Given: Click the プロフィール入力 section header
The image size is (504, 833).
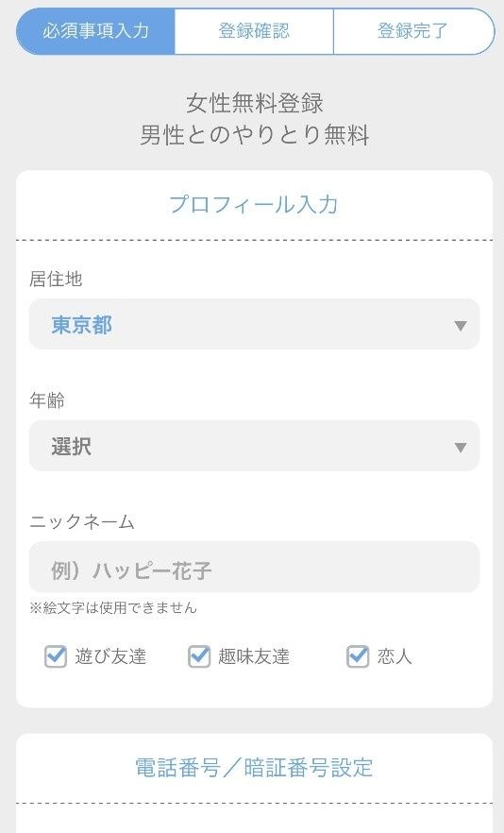Looking at the screenshot, I should [x=254, y=205].
